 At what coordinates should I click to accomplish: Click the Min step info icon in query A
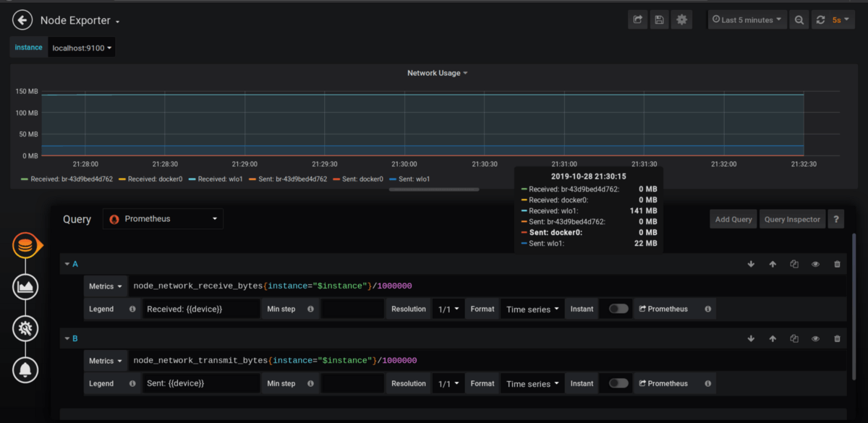coord(310,309)
